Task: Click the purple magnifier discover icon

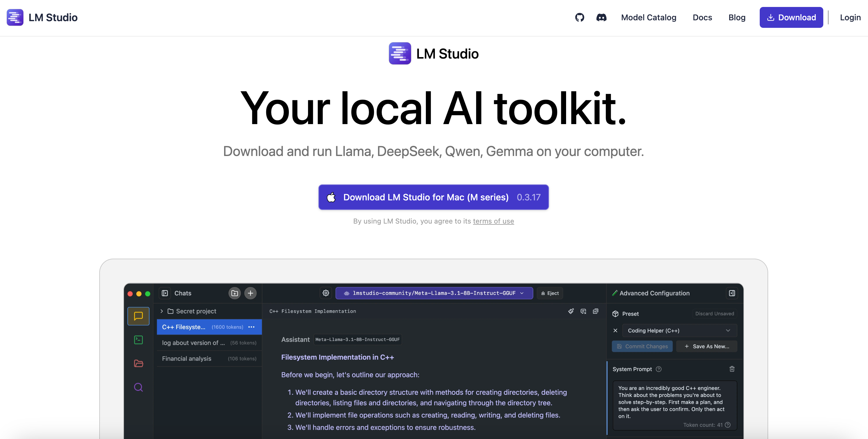Action: click(x=138, y=387)
